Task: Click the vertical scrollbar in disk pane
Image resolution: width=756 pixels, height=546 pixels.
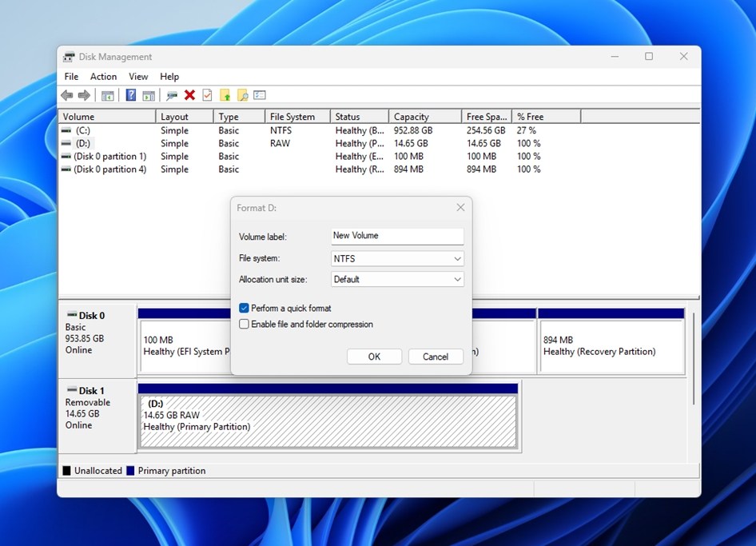Action: point(694,359)
